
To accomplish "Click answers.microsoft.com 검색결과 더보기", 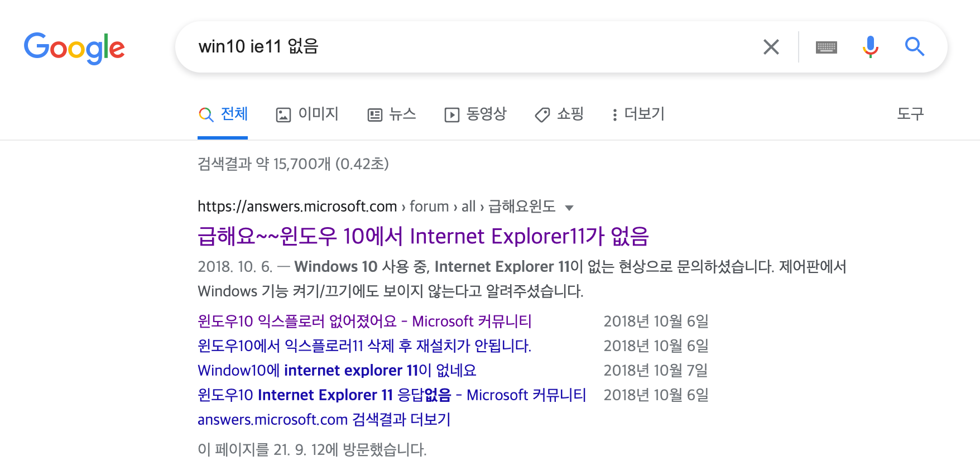I will (324, 420).
